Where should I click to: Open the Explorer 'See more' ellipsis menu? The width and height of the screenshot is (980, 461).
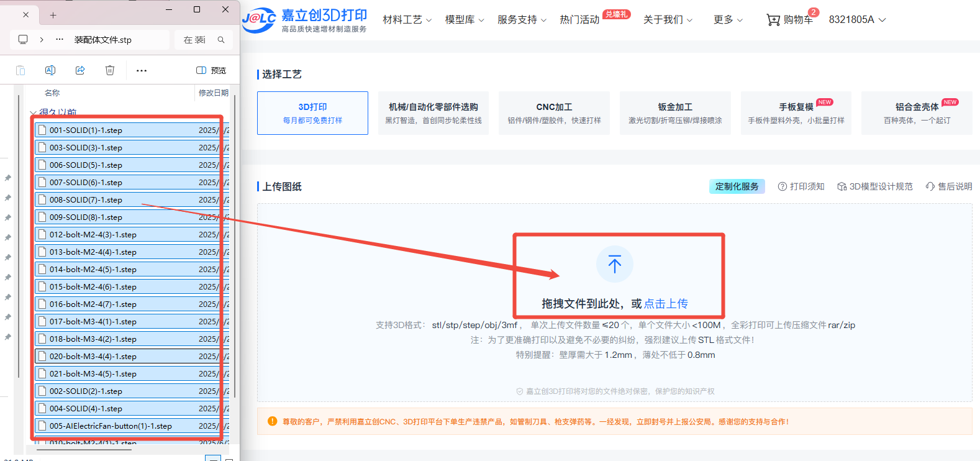pyautogui.click(x=142, y=70)
